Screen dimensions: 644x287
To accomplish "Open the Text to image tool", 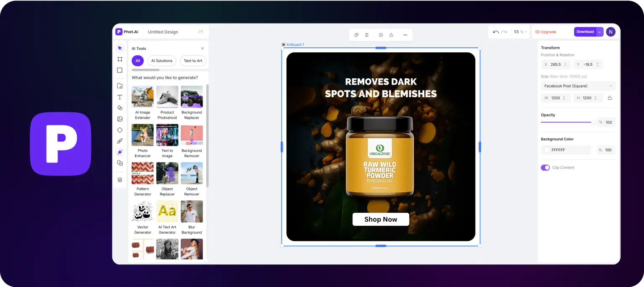I will coord(167,141).
